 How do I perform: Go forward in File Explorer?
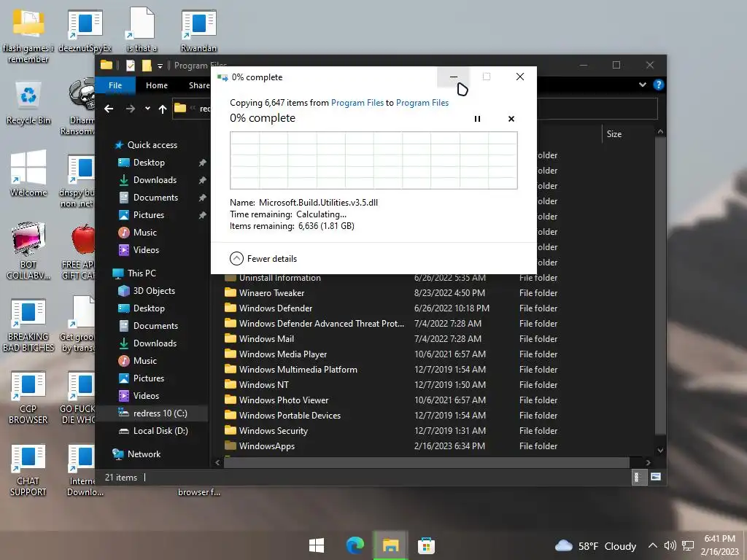[x=131, y=109]
